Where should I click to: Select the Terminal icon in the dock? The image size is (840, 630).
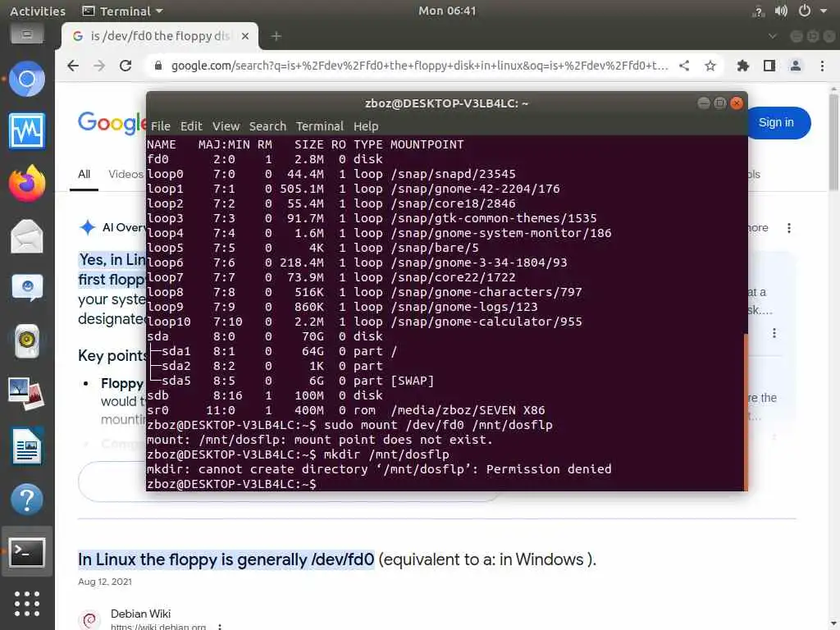tap(27, 552)
